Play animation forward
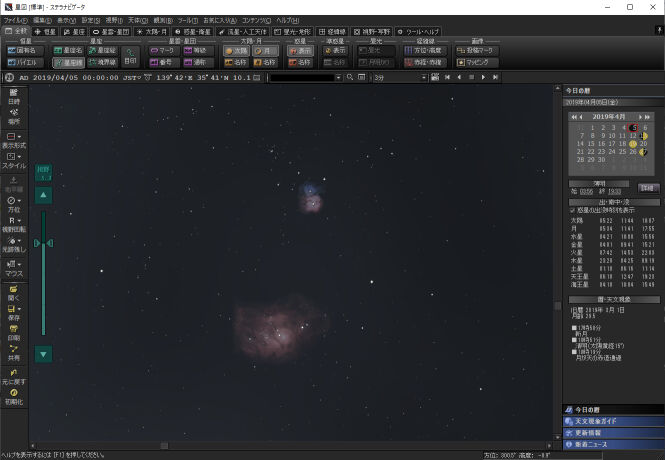Viewport: 665px width, 460px height. tap(483, 77)
